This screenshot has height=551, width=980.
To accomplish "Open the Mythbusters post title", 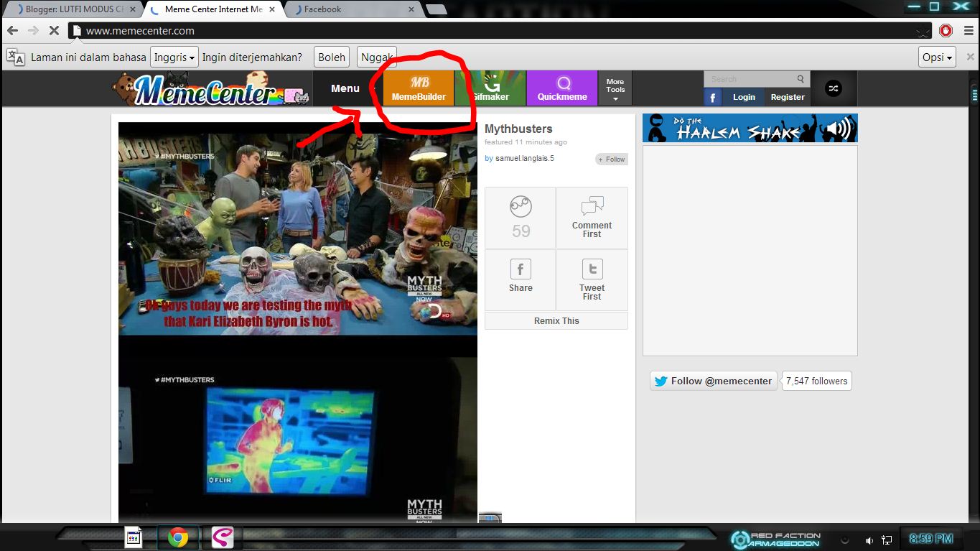I will point(518,129).
